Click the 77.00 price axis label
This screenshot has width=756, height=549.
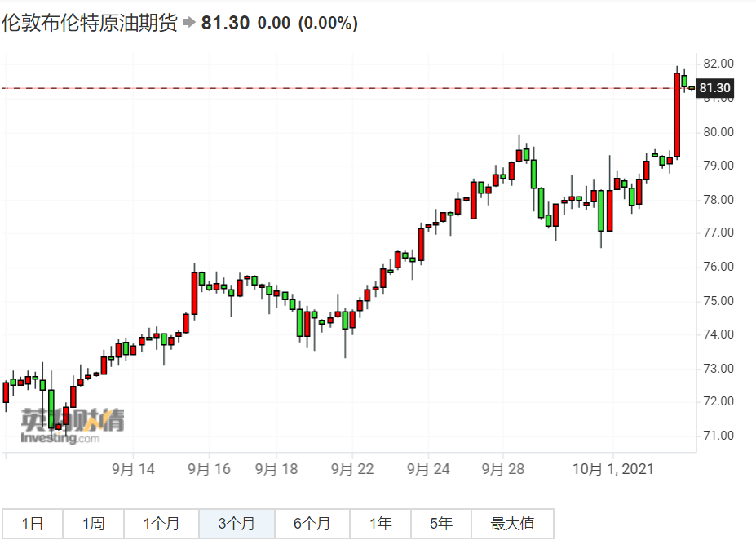click(718, 232)
